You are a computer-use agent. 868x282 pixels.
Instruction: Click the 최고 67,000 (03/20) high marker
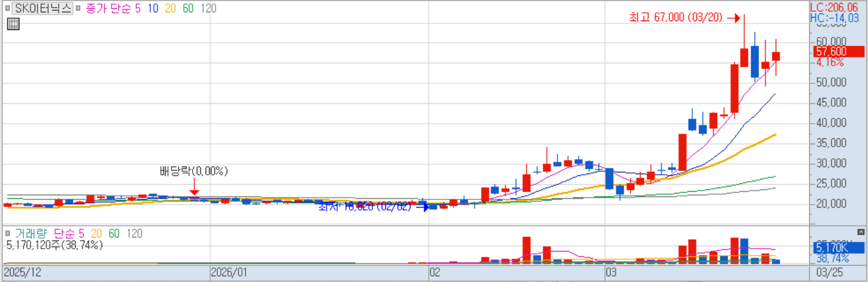[684, 18]
